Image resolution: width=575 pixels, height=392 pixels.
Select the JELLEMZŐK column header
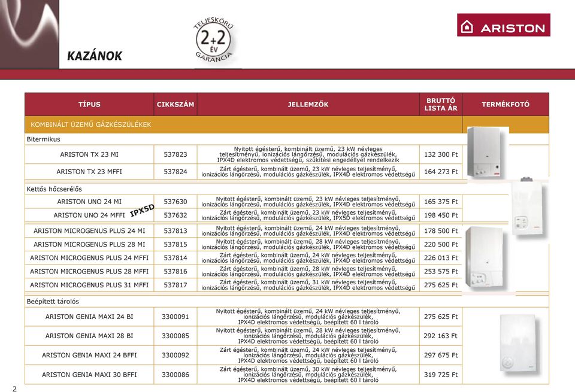(x=308, y=104)
